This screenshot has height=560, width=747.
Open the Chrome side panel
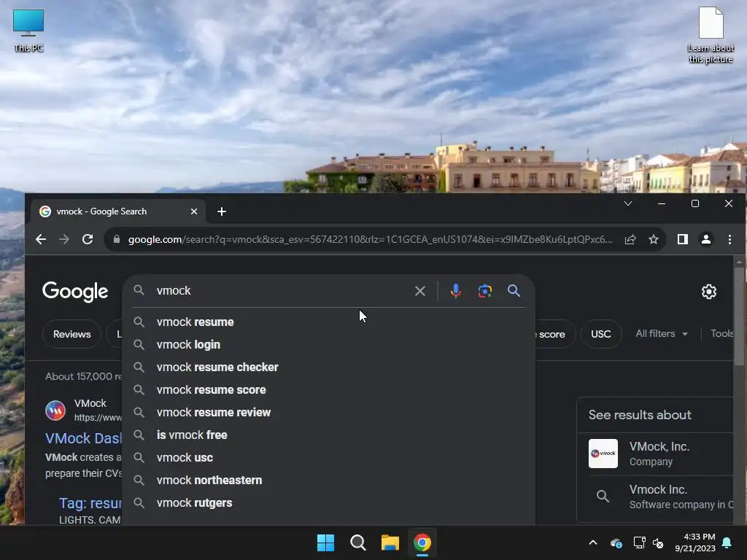coord(683,239)
